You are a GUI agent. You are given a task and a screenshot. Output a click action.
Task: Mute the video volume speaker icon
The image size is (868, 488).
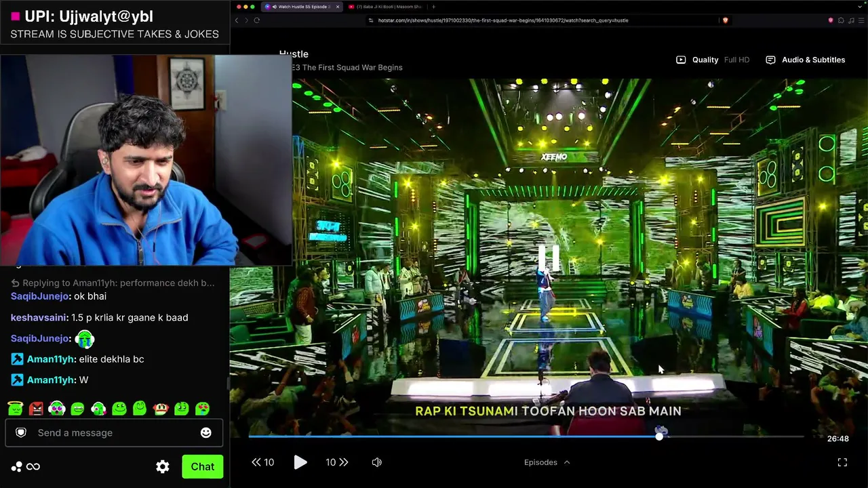pos(377,462)
